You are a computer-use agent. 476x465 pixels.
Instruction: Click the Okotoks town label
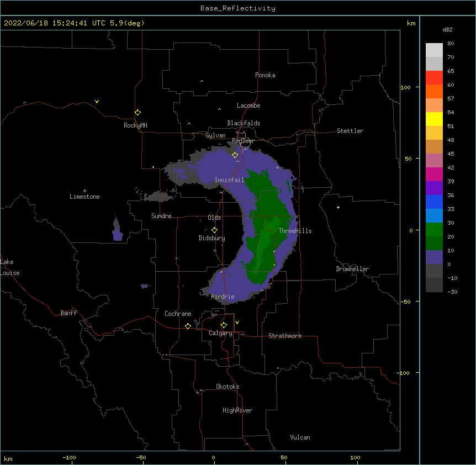click(228, 387)
